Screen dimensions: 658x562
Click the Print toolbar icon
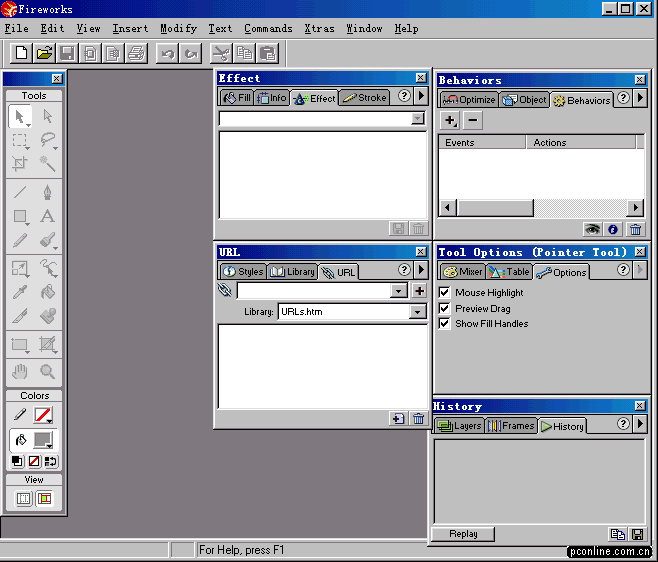(136, 53)
